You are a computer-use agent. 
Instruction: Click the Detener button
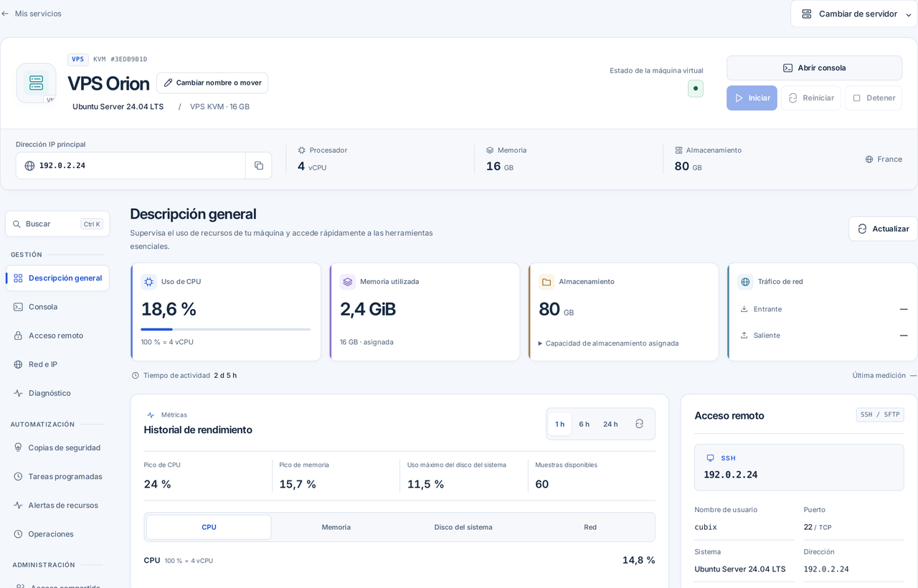(x=874, y=98)
